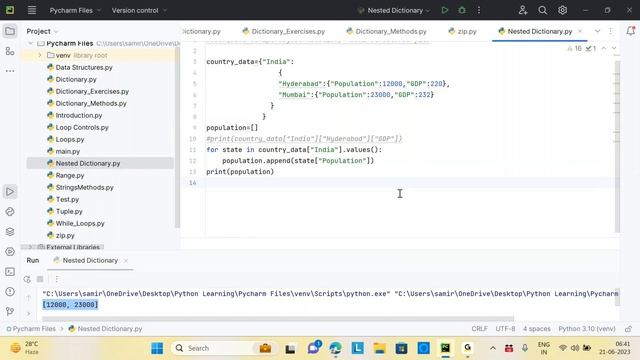
Task: Click the horizontal scrollbar in Run output
Action: pyautogui.click(x=278, y=319)
